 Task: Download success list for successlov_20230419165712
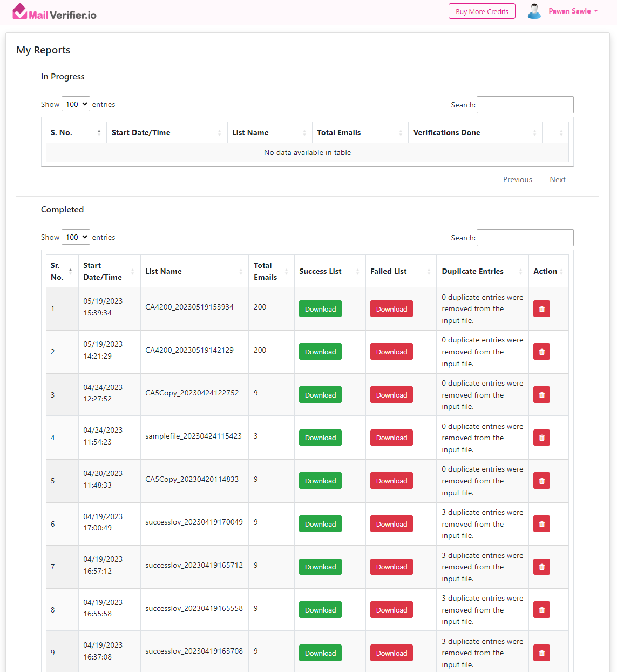[320, 567]
